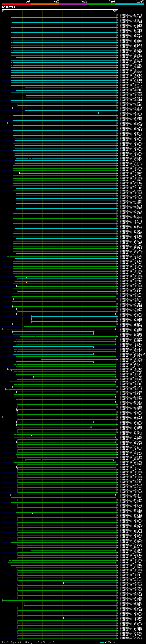Click label UniRef100_Q75G93
Image resolution: width=146 pixels, height=644 pixels.
click(x=131, y=25)
